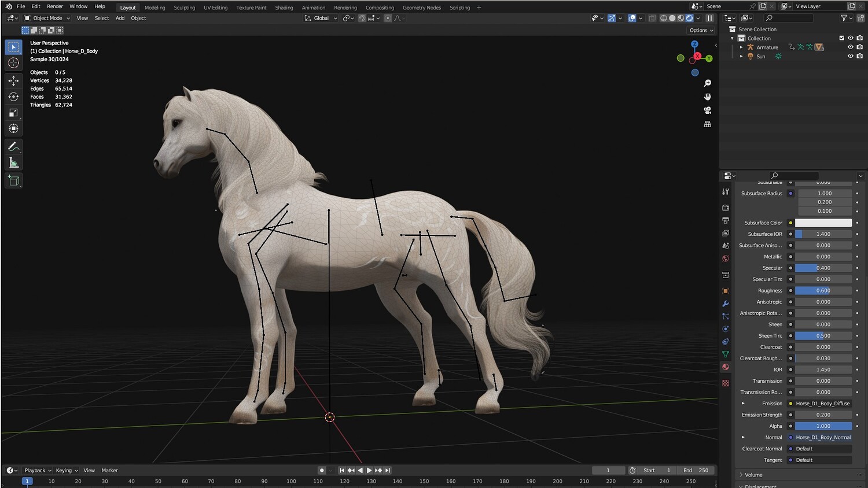868x488 pixels.
Task: Toggle X-ray mode in viewport header
Action: (652, 19)
